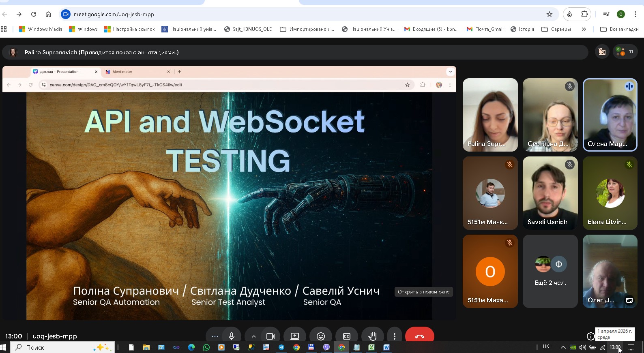Toggle the microphone on or off
This screenshot has height=353, width=644.
point(232,336)
